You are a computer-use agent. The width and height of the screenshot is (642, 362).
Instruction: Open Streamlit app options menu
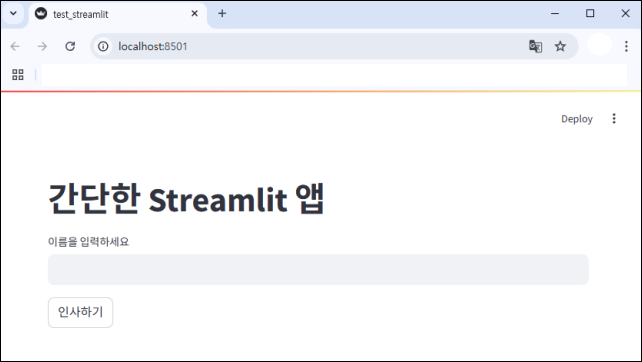614,119
